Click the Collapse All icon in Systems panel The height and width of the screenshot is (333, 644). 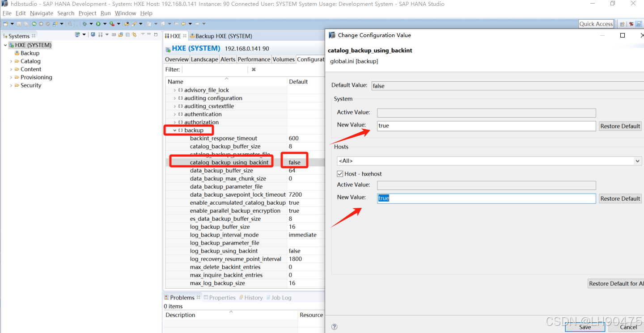click(127, 35)
